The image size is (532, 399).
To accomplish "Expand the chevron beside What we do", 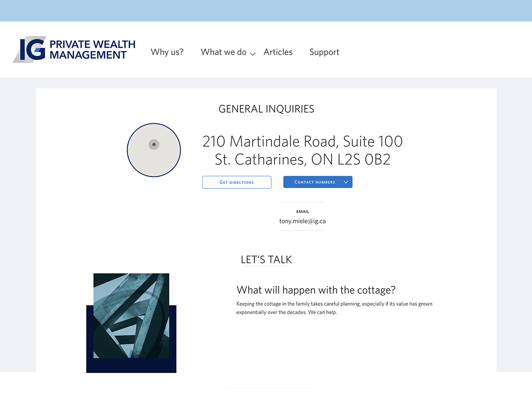I will tap(253, 54).
